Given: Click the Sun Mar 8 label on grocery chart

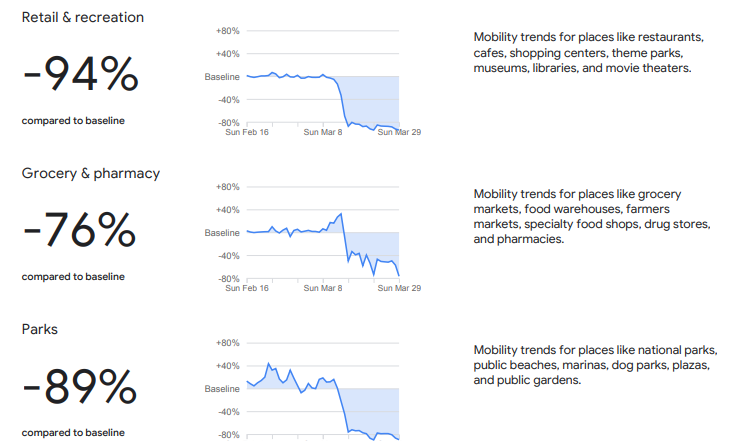Looking at the screenshot, I should point(323,288).
